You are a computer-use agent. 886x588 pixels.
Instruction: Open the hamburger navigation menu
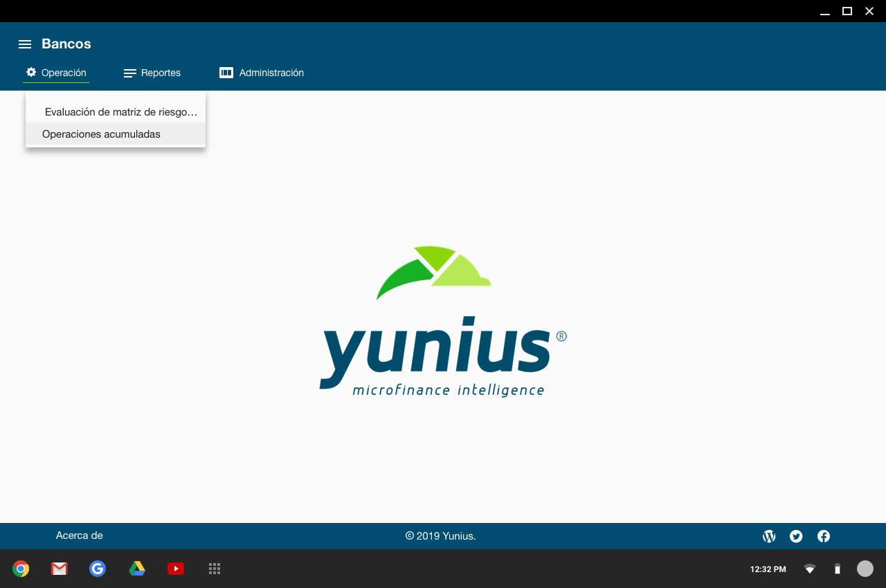pos(25,44)
